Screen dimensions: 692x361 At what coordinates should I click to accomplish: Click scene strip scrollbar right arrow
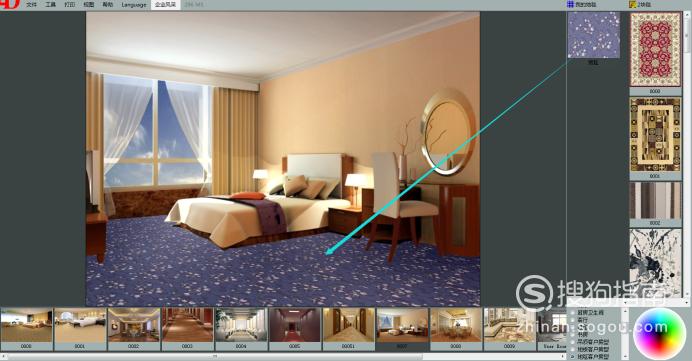click(x=562, y=356)
